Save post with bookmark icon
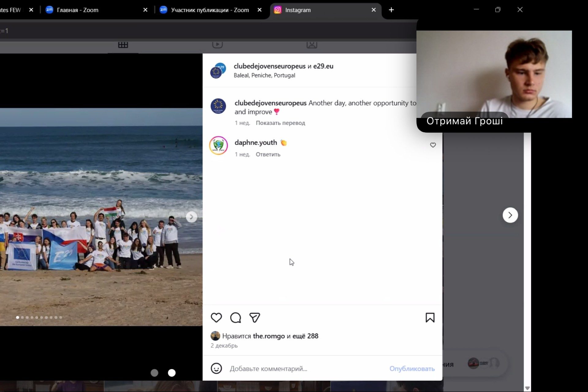 pyautogui.click(x=430, y=318)
